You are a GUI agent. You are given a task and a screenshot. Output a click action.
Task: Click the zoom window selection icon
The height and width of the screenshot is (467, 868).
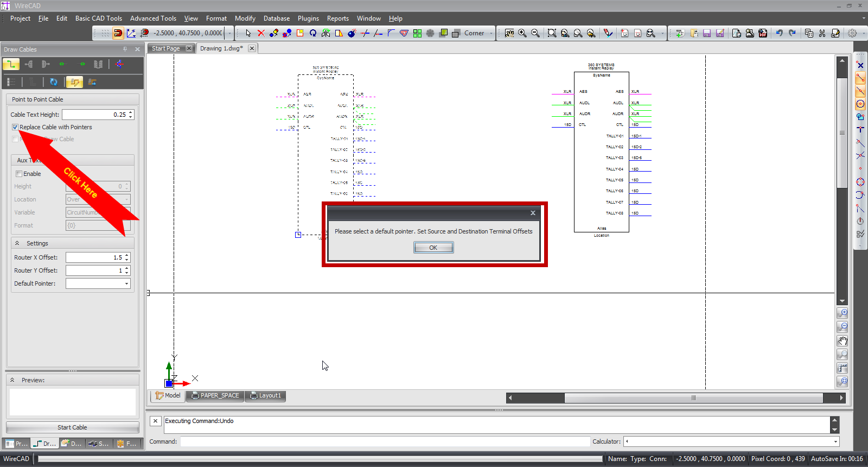552,33
